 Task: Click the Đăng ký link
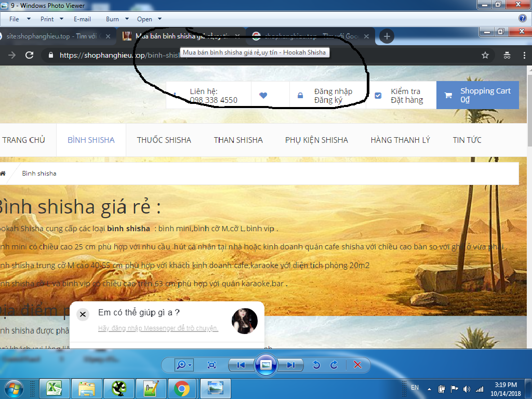[x=328, y=100]
